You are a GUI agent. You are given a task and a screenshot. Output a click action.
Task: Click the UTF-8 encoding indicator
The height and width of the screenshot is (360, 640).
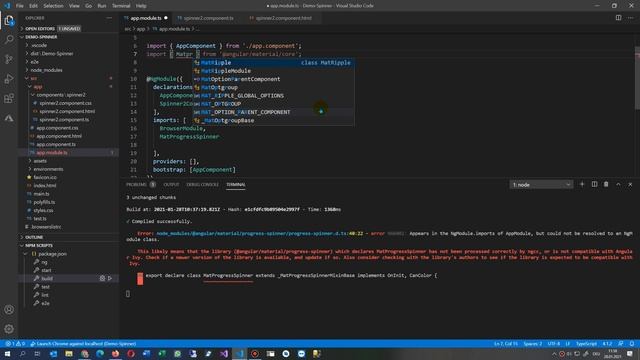(554, 344)
